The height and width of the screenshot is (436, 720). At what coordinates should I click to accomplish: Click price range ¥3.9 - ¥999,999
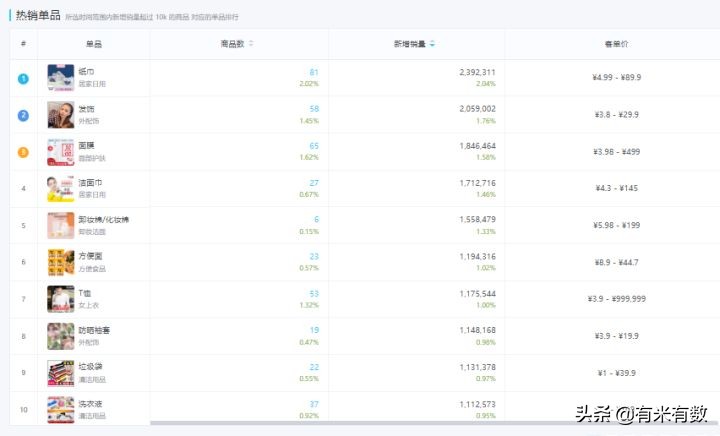coord(616,299)
